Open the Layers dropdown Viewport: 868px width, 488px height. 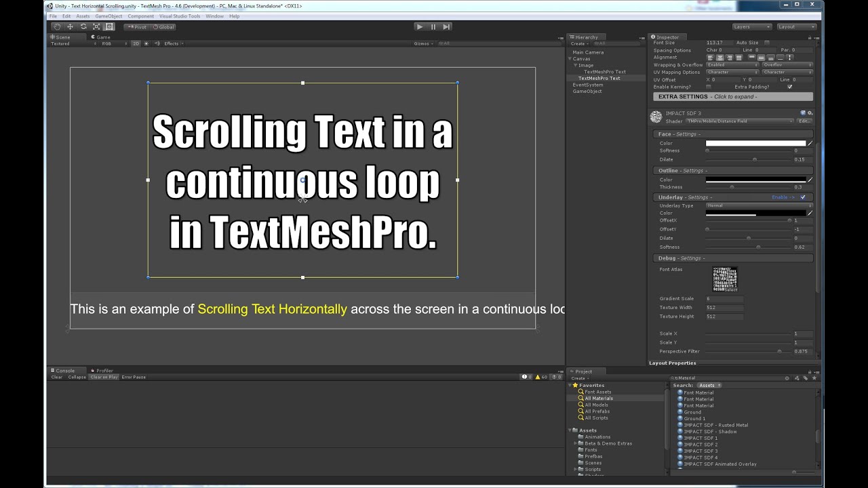pyautogui.click(x=752, y=26)
